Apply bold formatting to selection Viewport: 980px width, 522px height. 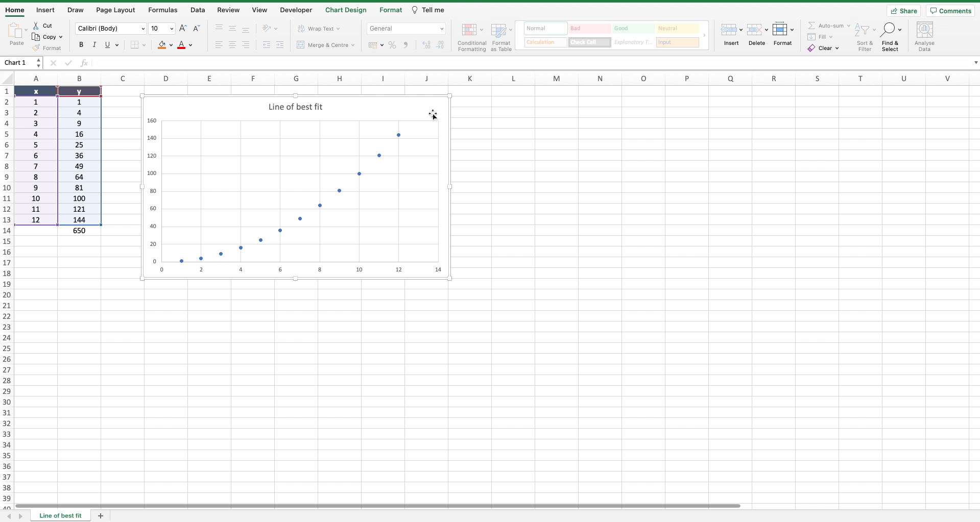click(81, 44)
